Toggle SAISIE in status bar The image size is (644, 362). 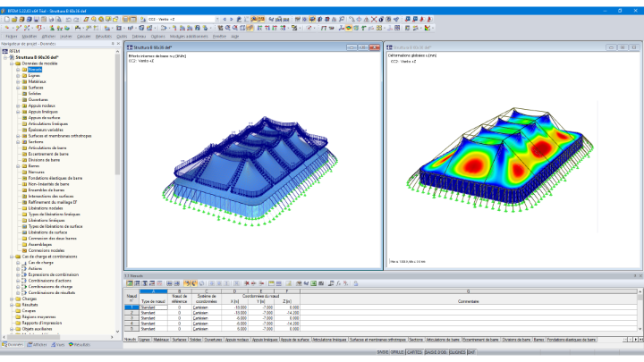coord(383,352)
